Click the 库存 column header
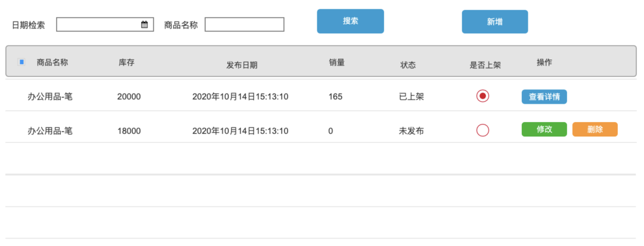The height and width of the screenshot is (246, 644). pos(126,62)
